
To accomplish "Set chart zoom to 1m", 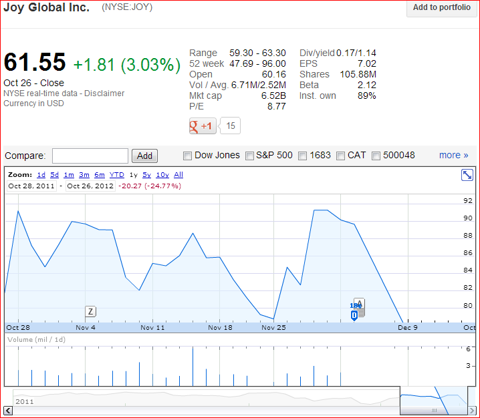I will pyautogui.click(x=69, y=175).
